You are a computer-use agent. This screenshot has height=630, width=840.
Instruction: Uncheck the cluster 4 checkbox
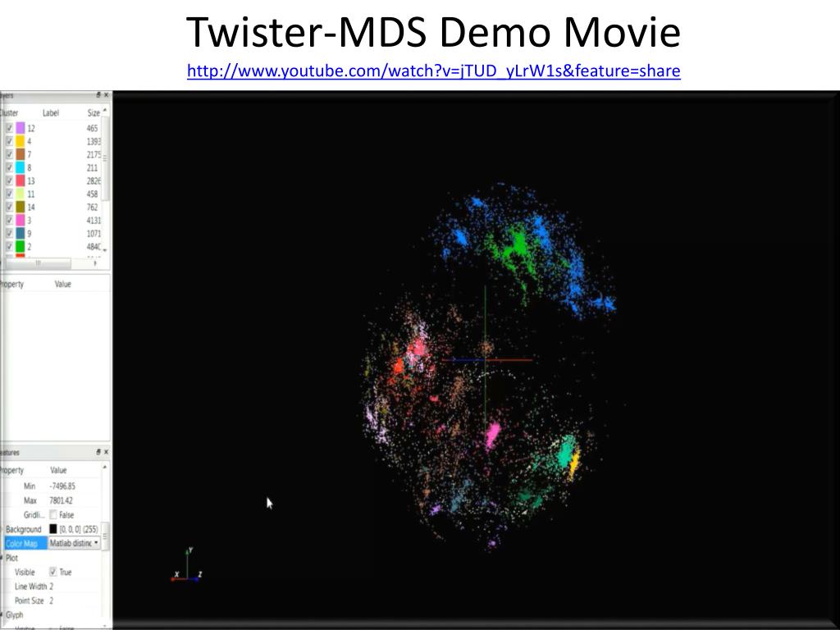tap(10, 141)
